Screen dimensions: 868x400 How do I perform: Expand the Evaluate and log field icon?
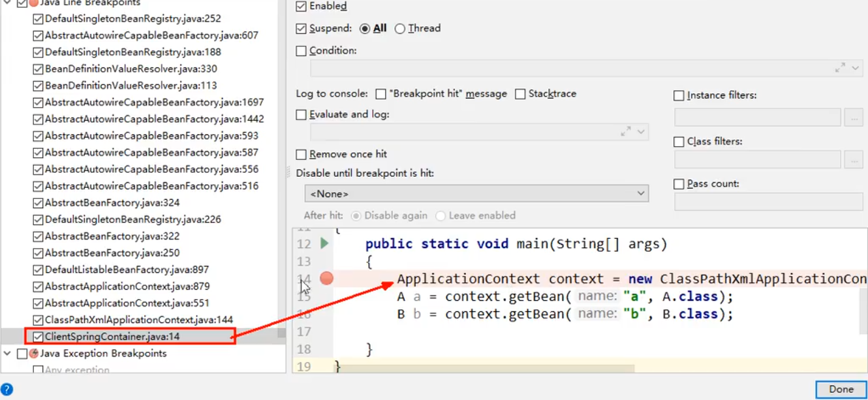click(626, 131)
